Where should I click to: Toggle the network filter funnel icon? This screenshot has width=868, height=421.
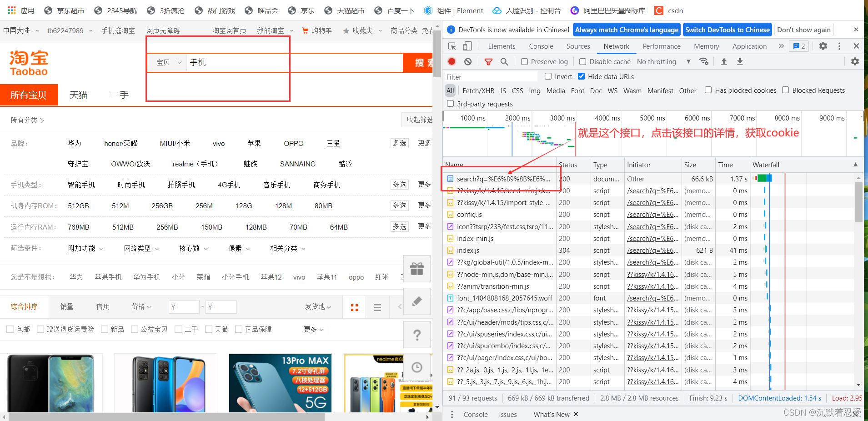pyautogui.click(x=488, y=61)
